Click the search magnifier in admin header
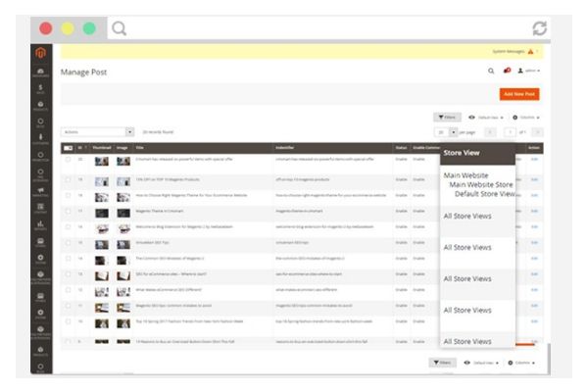588x392 pixels. click(x=491, y=72)
